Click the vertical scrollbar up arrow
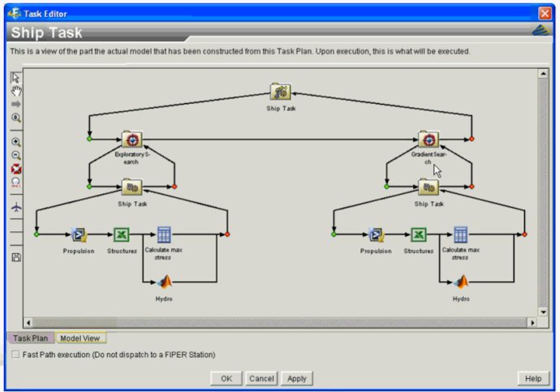The height and width of the screenshot is (392, 560). click(x=543, y=74)
